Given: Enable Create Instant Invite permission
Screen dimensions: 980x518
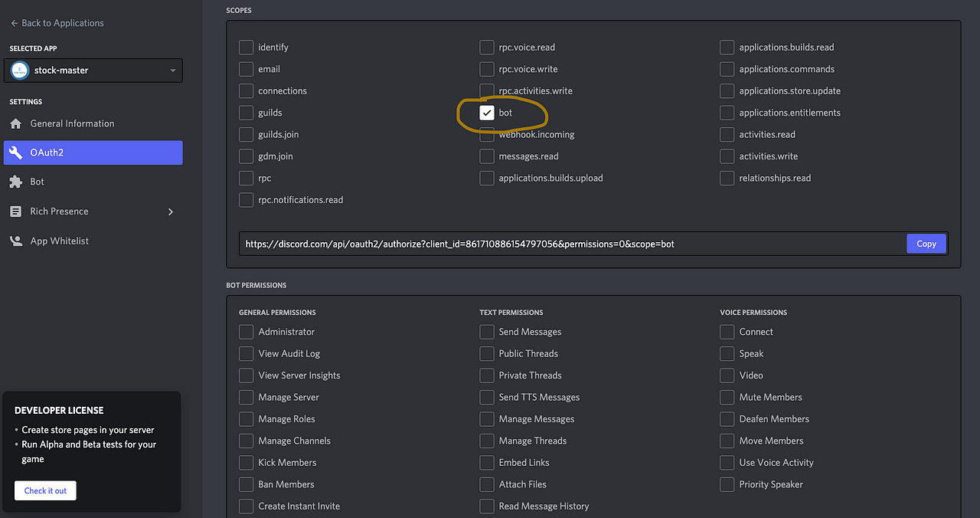Looking at the screenshot, I should 246,507.
